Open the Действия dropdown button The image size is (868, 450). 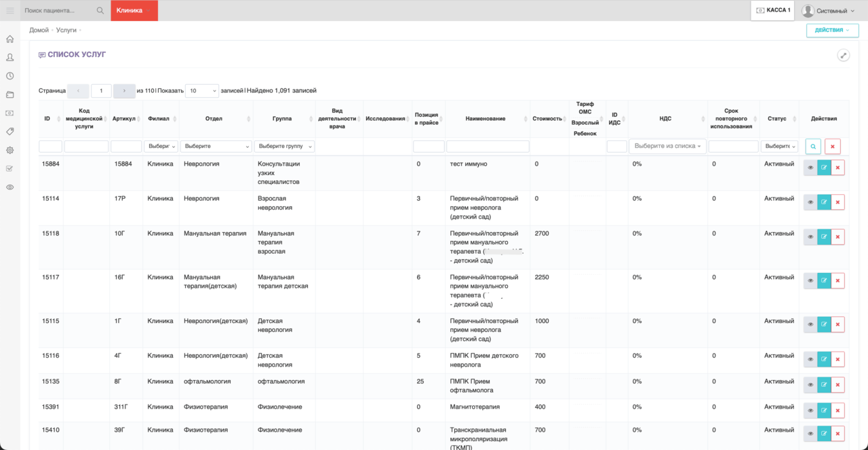click(x=832, y=31)
